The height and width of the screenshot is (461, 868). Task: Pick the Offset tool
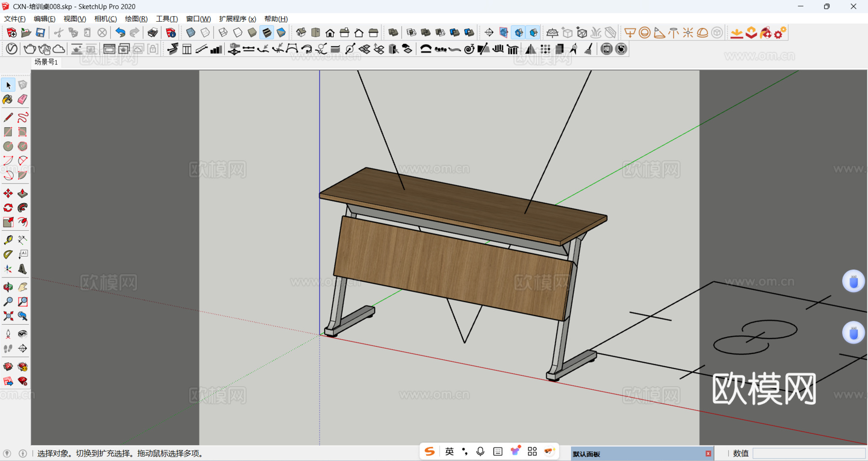tap(23, 222)
